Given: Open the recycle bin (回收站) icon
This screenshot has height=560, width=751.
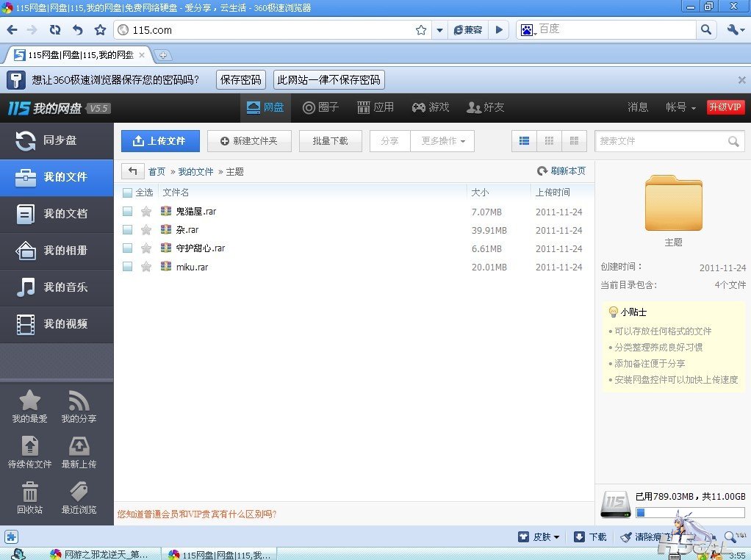Looking at the screenshot, I should tap(29, 492).
